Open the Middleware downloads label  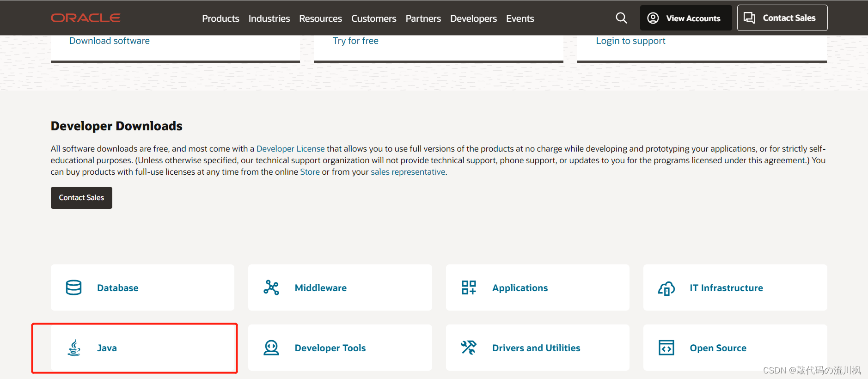click(320, 288)
